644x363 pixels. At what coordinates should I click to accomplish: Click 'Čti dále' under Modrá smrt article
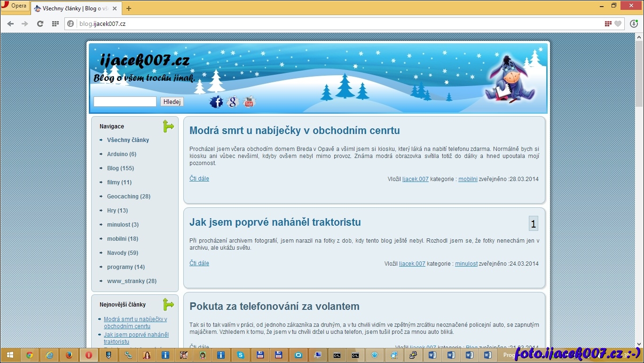coord(199,179)
